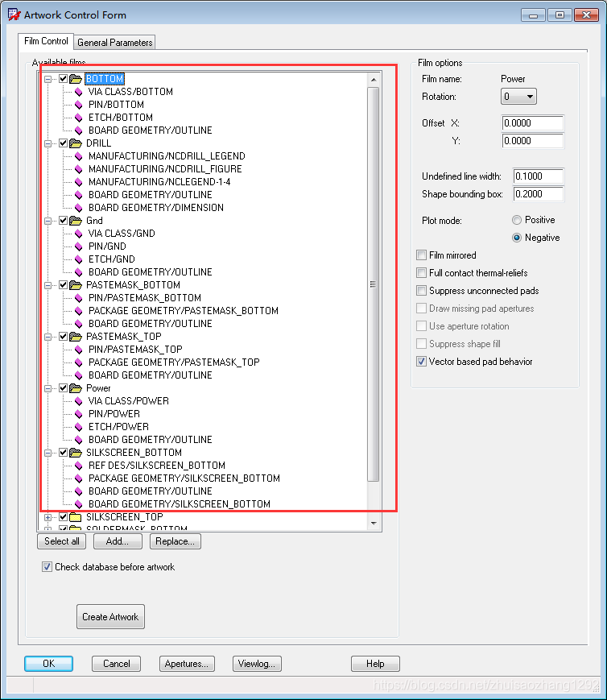
Task: Uncheck the Power film checkbox
Action: [x=63, y=388]
